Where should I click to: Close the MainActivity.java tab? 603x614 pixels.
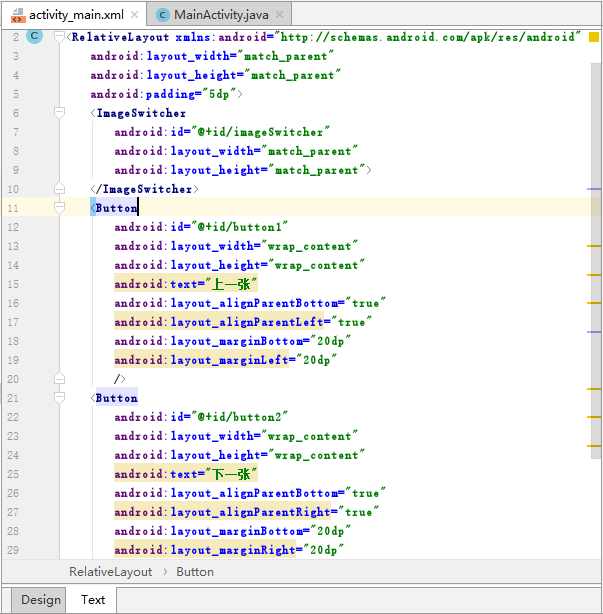coord(279,15)
